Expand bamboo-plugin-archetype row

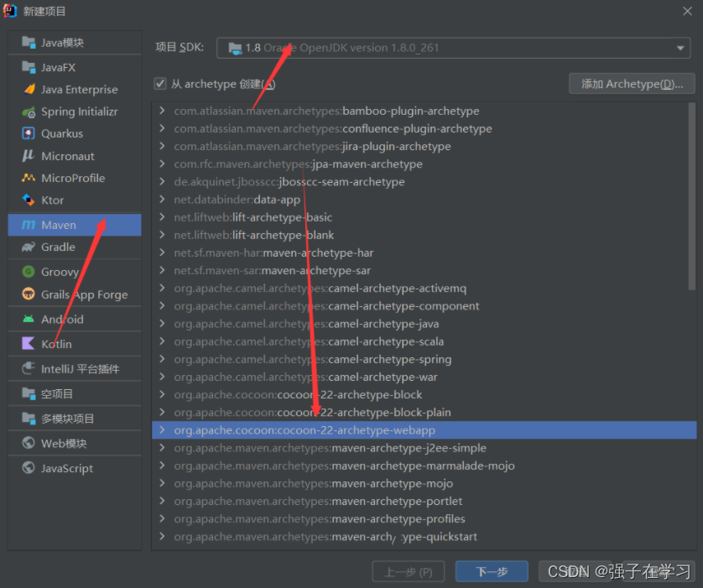pos(162,110)
